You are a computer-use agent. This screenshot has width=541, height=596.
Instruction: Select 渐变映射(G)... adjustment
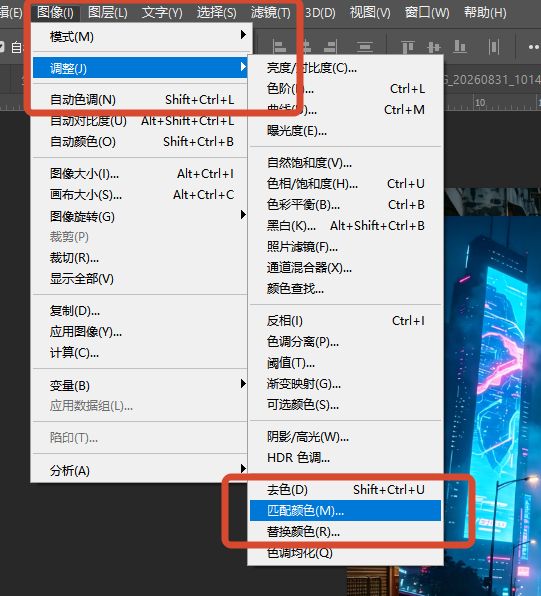346,384
